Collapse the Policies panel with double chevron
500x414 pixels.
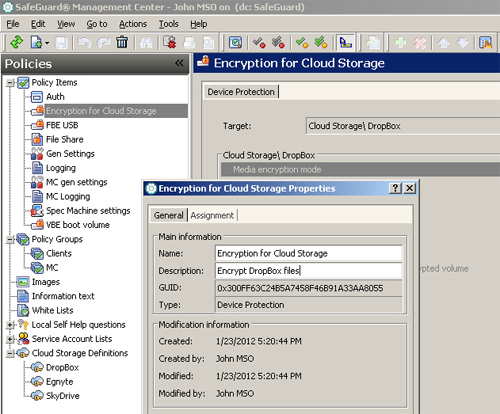pyautogui.click(x=179, y=63)
